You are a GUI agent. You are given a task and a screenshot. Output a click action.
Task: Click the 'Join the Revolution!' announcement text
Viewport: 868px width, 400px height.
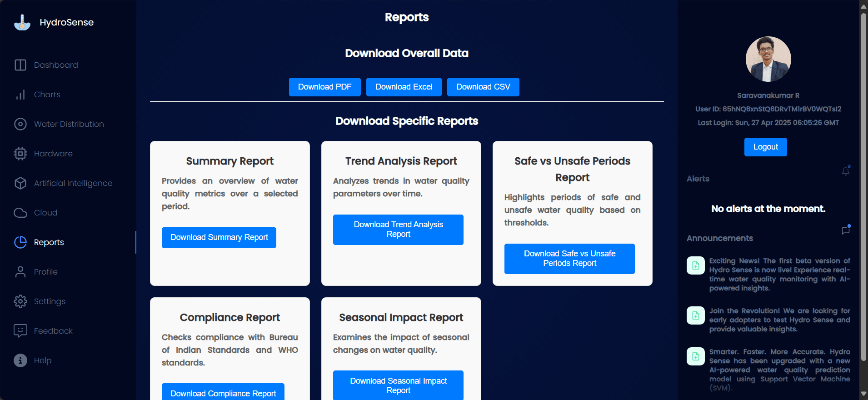tap(780, 320)
